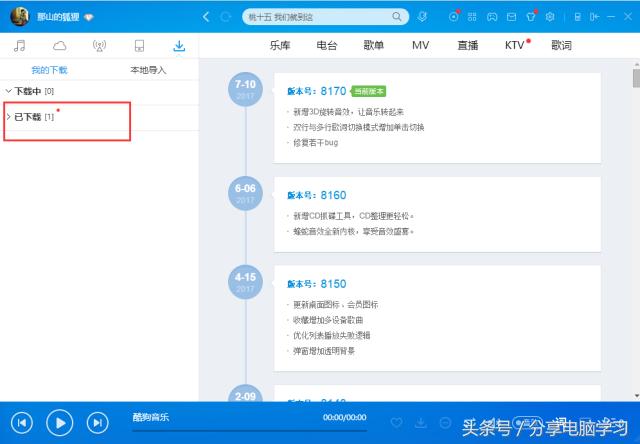Refresh the current page
This screenshot has height=444, width=640.
(225, 17)
